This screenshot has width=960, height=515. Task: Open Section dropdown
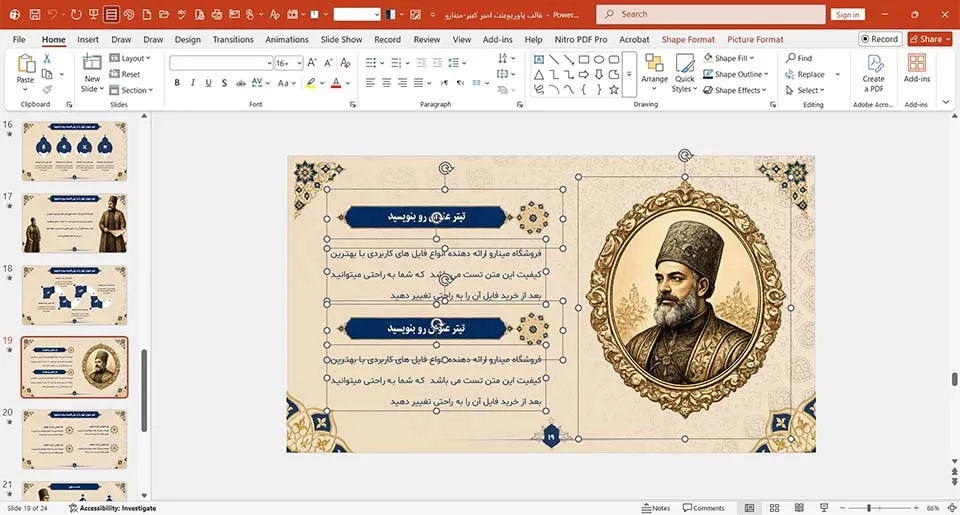pos(132,90)
